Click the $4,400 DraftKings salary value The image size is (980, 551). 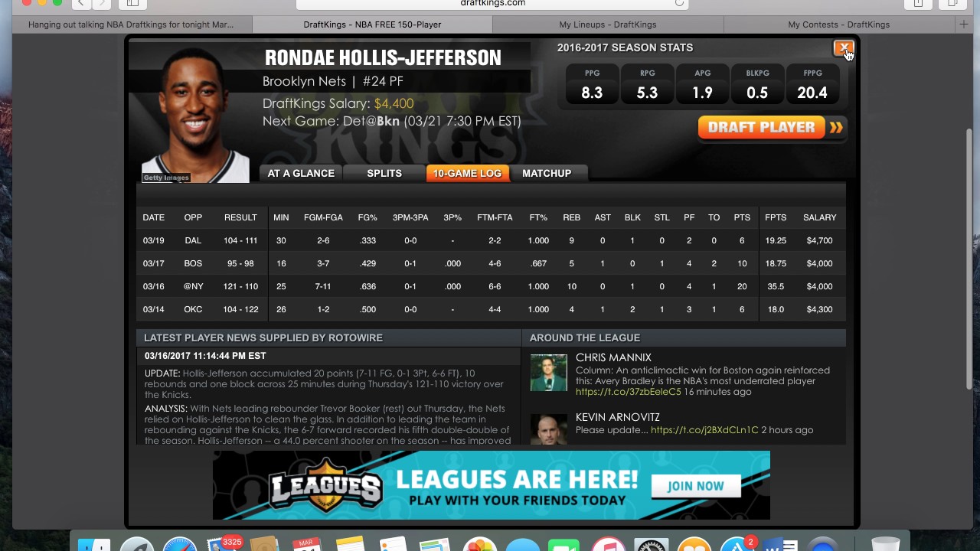coord(394,103)
